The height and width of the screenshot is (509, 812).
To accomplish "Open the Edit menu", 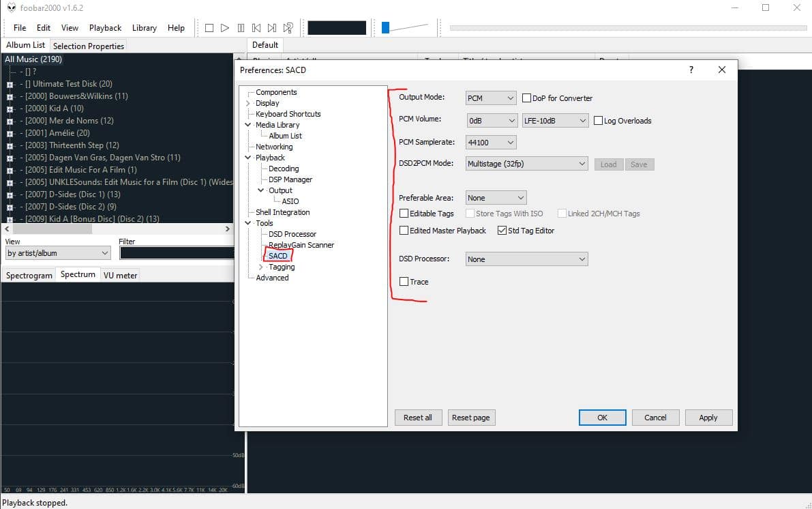I will click(x=44, y=28).
